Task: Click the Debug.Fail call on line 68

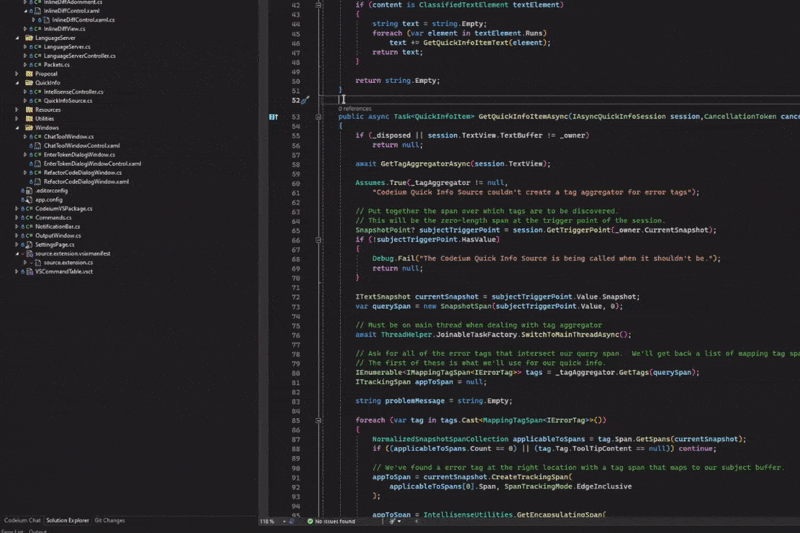Action: pos(393,259)
